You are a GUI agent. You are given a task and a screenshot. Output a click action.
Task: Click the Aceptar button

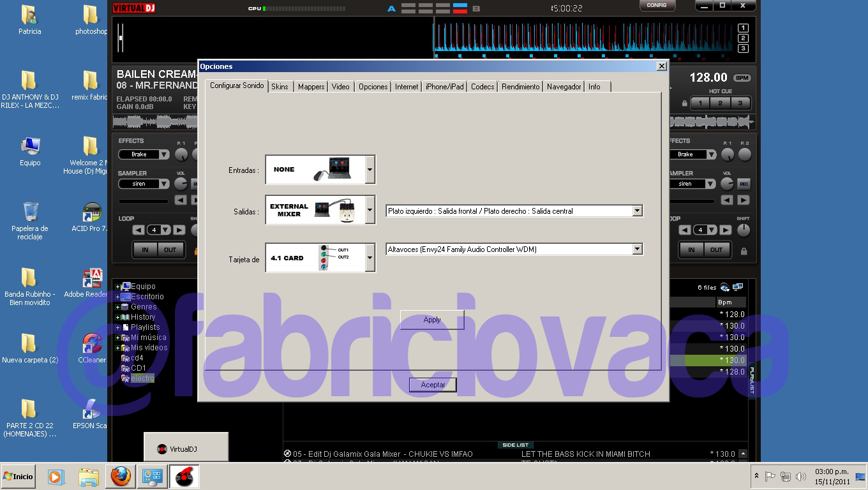(x=433, y=385)
